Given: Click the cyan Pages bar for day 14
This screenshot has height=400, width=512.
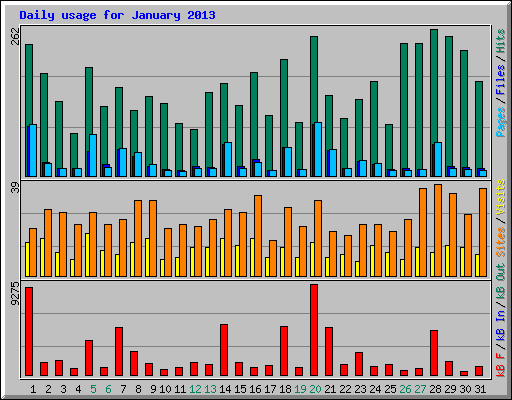Looking at the screenshot, I should click(x=228, y=159).
